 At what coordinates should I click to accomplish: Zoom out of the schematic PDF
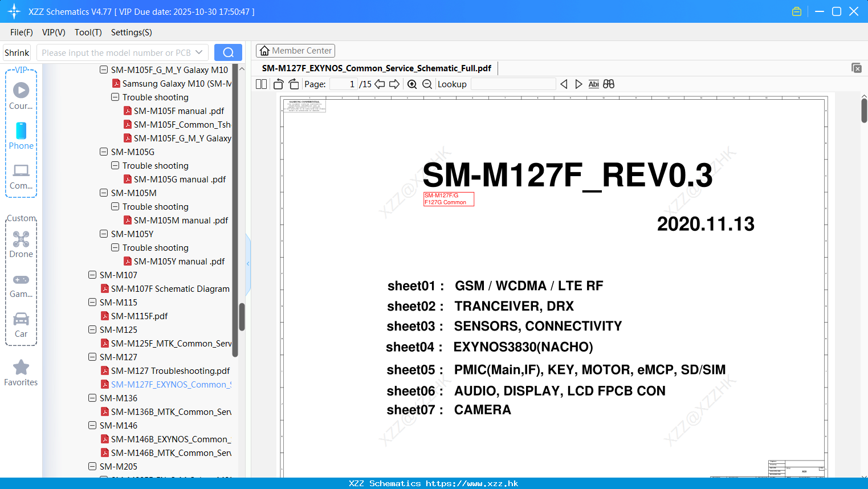coord(427,84)
